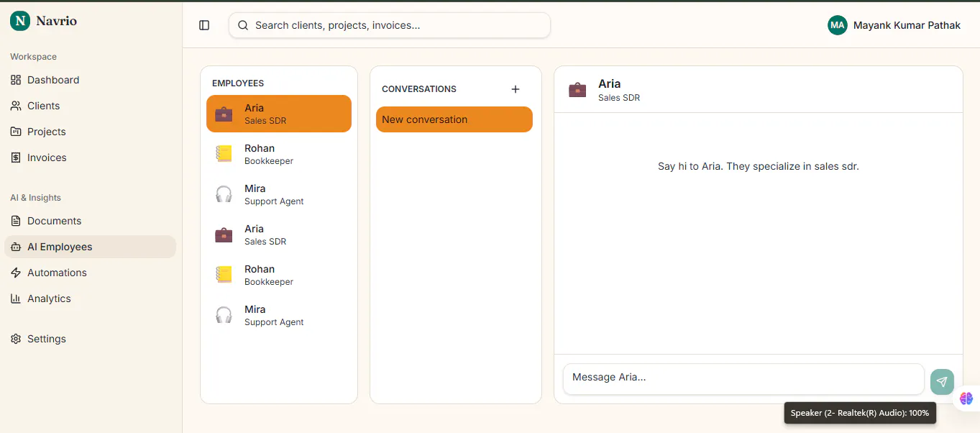Click briefcase icon of highlighted Aria
Image resolution: width=980 pixels, height=433 pixels.
(224, 114)
